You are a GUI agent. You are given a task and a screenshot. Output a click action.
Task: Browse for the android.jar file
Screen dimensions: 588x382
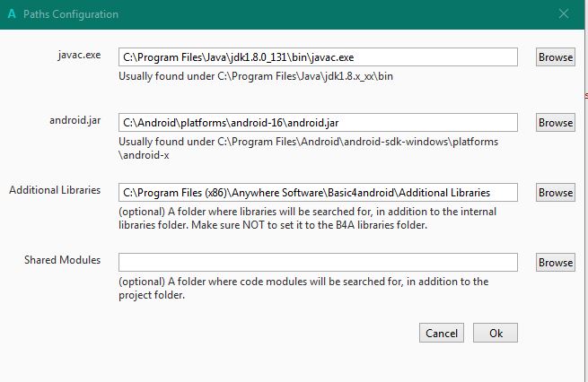[x=555, y=123]
